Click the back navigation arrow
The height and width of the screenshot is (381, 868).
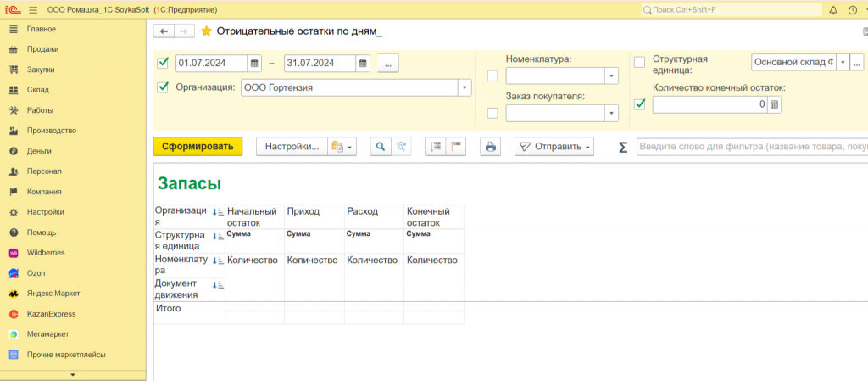coord(163,31)
